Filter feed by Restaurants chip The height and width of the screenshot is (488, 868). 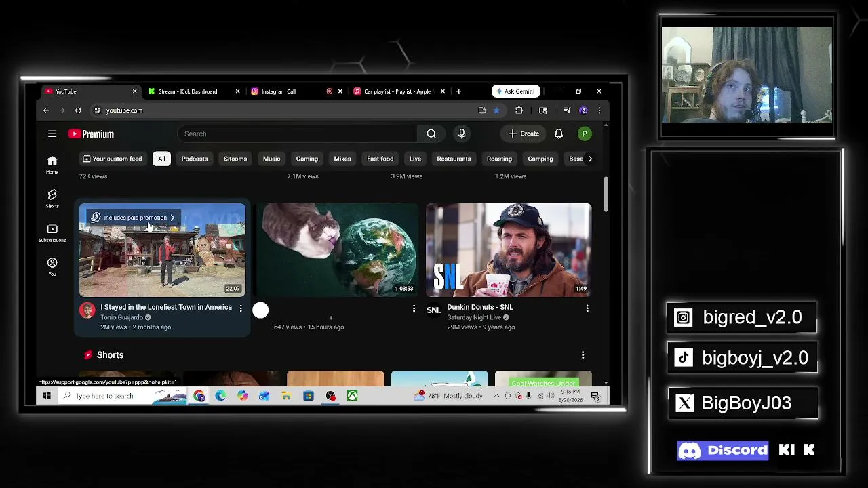(x=454, y=159)
